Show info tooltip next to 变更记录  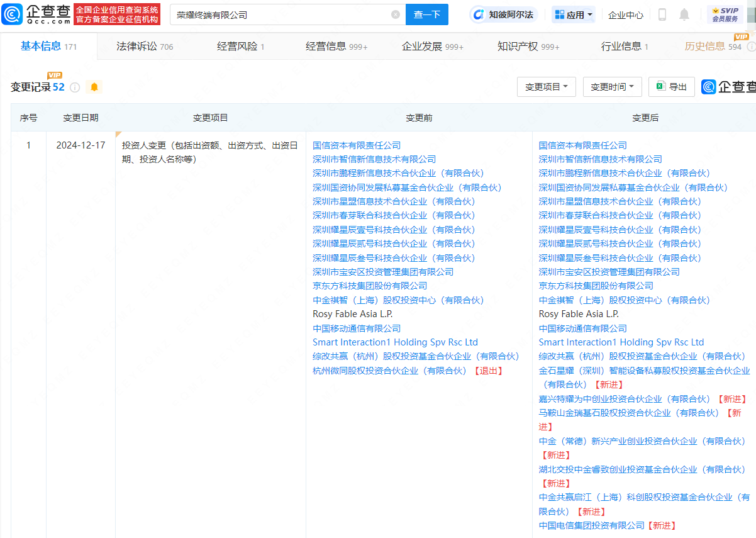click(75, 87)
